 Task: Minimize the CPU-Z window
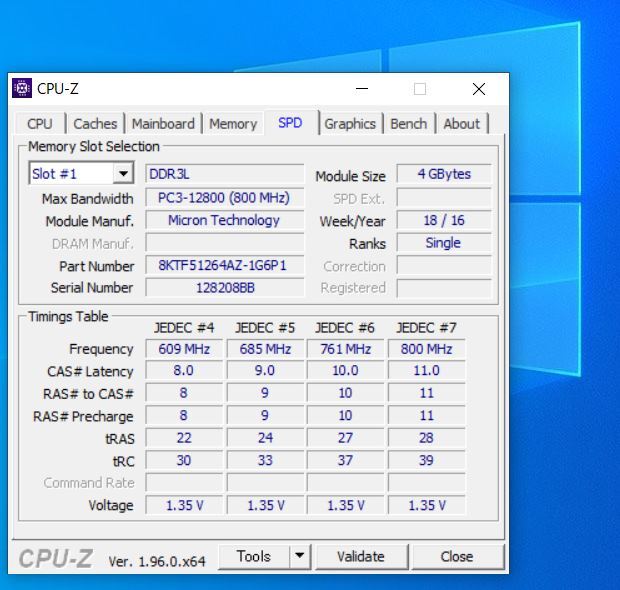tap(362, 89)
